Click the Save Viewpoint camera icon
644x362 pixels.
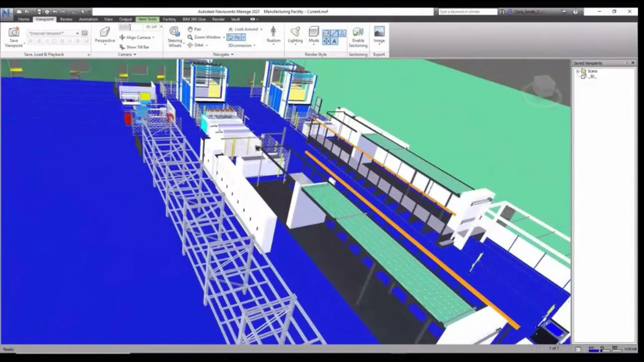[14, 32]
